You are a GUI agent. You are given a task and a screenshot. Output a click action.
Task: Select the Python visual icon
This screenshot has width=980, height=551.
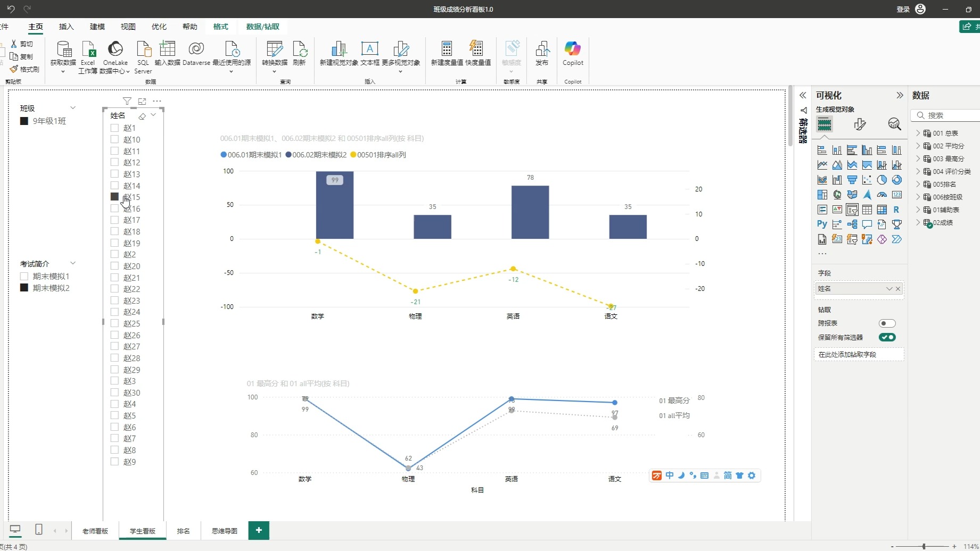(x=822, y=224)
